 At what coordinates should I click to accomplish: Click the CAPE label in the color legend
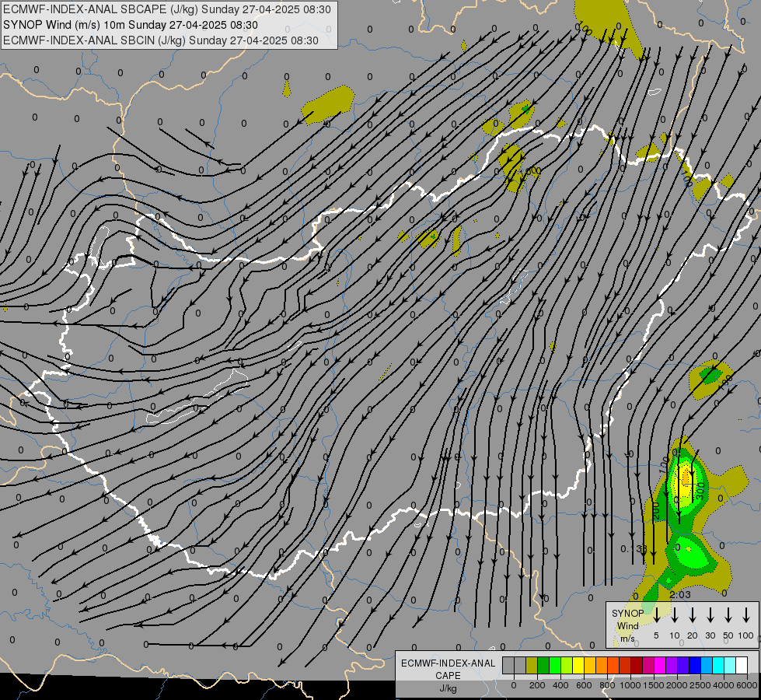[448, 676]
